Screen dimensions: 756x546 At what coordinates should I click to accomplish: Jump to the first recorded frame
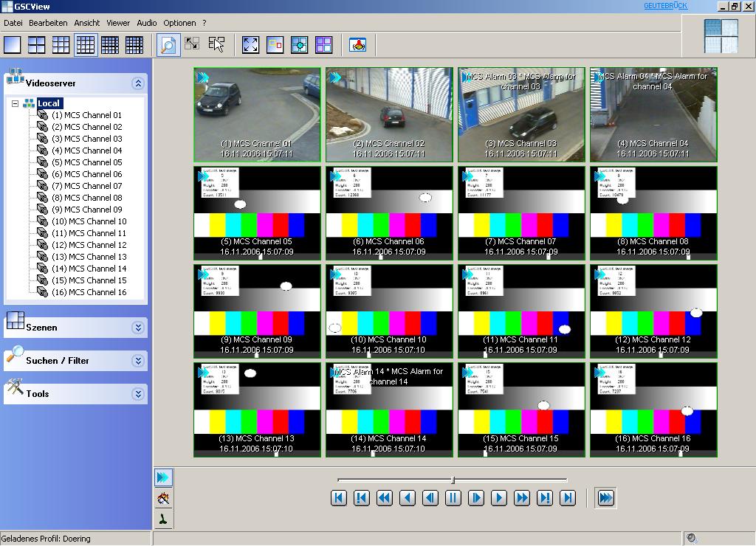[x=339, y=498]
